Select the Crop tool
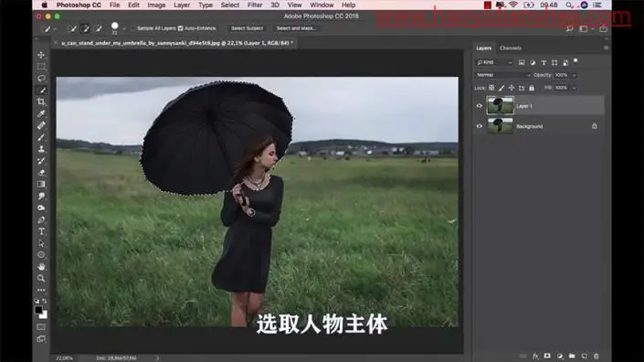 point(41,101)
